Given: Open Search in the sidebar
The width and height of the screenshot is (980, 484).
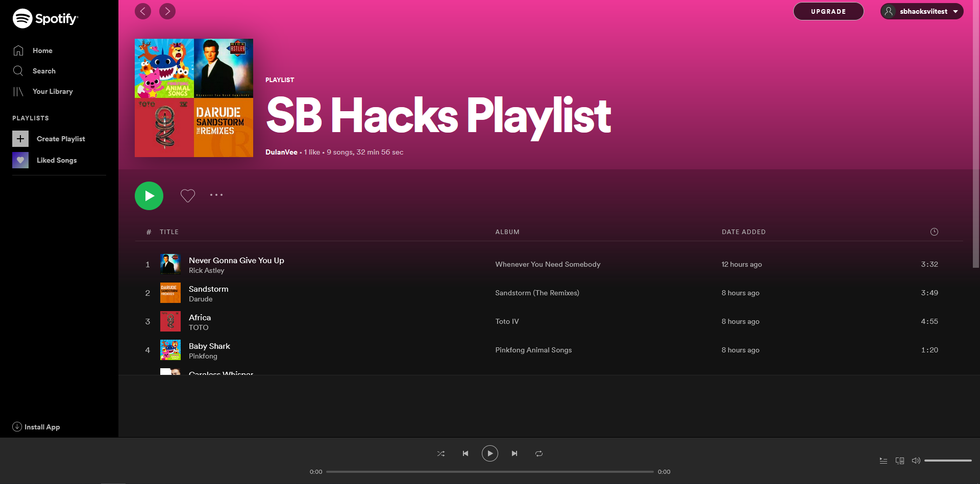Looking at the screenshot, I should (x=34, y=71).
